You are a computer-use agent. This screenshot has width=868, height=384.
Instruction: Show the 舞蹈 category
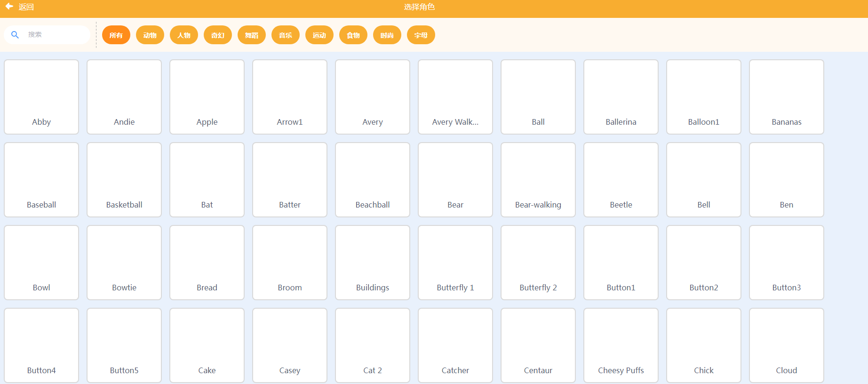point(252,35)
